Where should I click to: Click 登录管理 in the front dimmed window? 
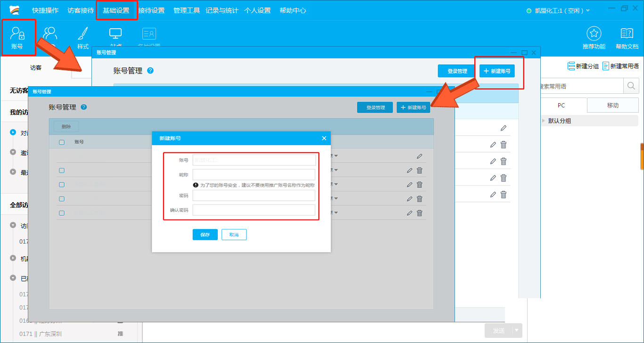click(375, 107)
